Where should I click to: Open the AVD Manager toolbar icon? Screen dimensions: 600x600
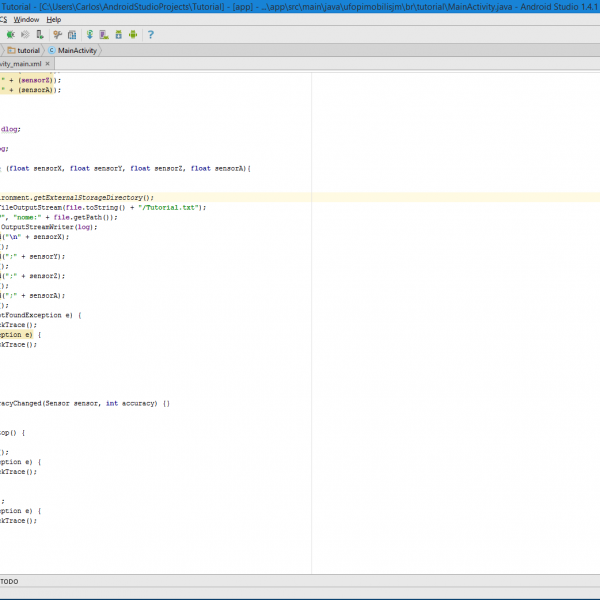(x=103, y=35)
